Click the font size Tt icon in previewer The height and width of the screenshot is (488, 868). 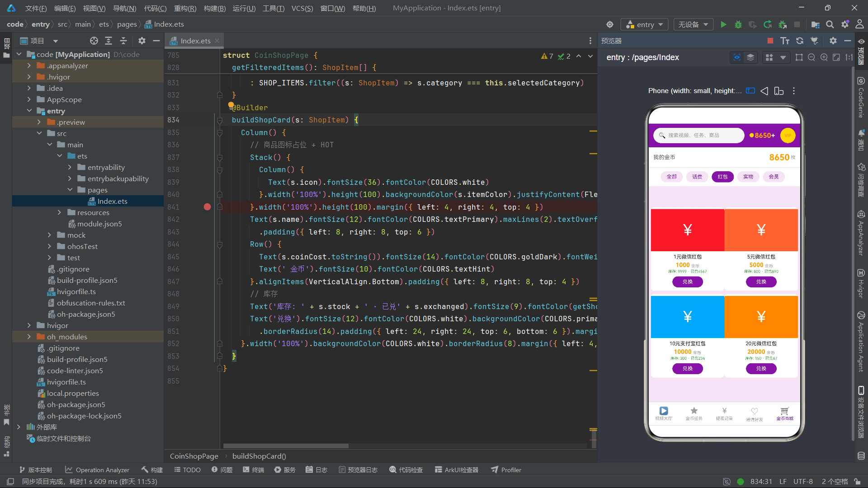(x=785, y=41)
